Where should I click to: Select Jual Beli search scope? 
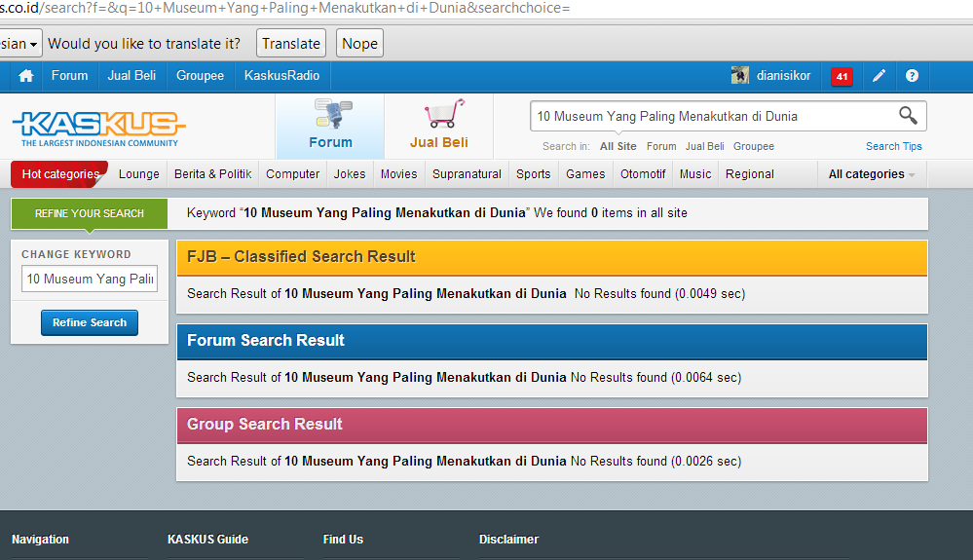[704, 146]
